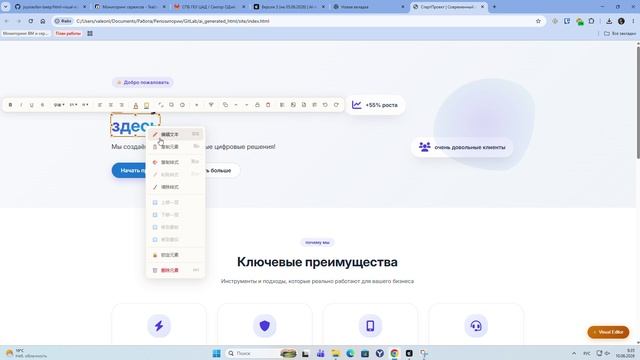This screenshot has width=640, height=360.
Task: Show hidden system tray icons chevron
Action: [x=574, y=353]
